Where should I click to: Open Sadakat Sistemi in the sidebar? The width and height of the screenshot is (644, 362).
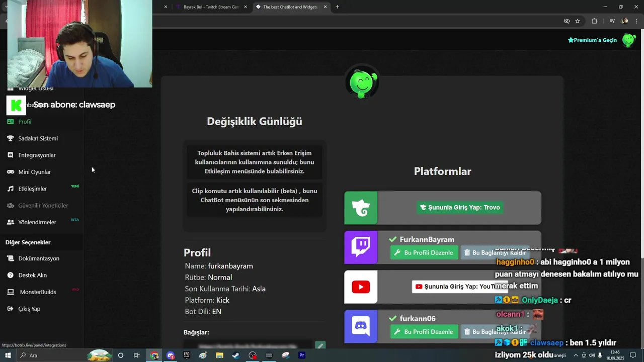click(x=38, y=138)
